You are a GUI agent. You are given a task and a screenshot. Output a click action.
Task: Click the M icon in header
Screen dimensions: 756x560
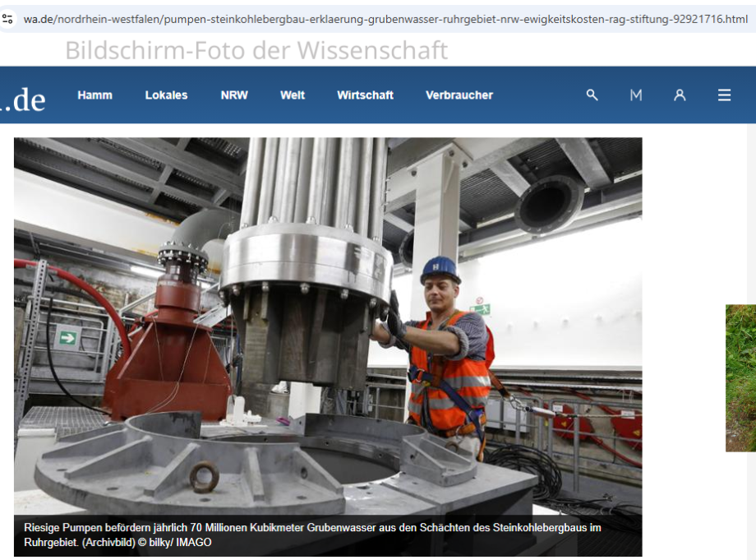point(636,95)
